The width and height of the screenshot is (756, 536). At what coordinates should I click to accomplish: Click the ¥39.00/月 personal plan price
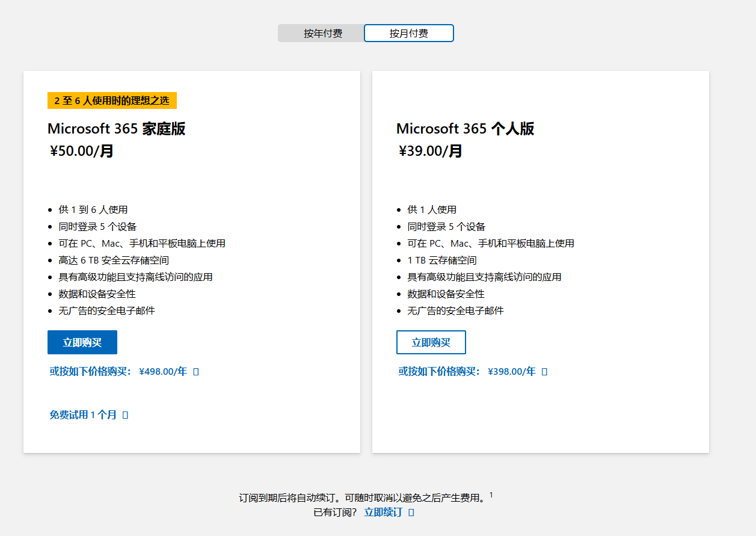[431, 151]
